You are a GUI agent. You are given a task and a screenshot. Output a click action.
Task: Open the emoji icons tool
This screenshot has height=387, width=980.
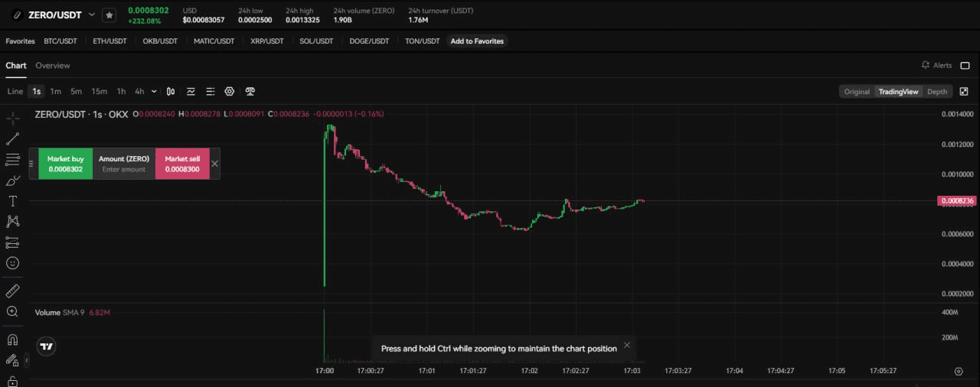[x=12, y=262]
